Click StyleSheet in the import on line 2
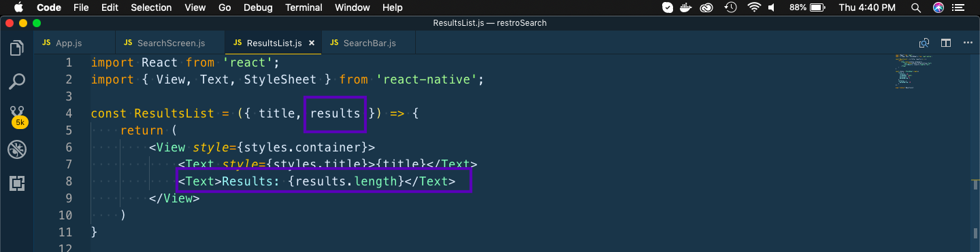 click(x=280, y=79)
